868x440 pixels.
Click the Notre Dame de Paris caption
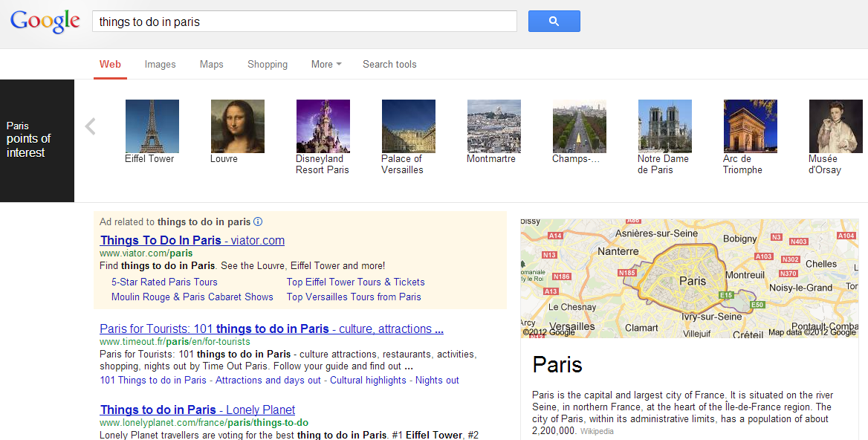pyautogui.click(x=663, y=164)
